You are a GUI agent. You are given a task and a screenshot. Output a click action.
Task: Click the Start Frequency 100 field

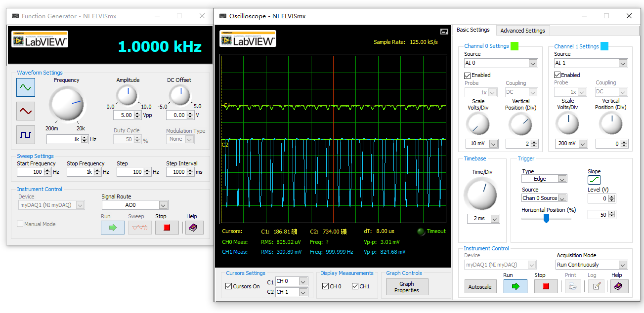pyautogui.click(x=30, y=172)
